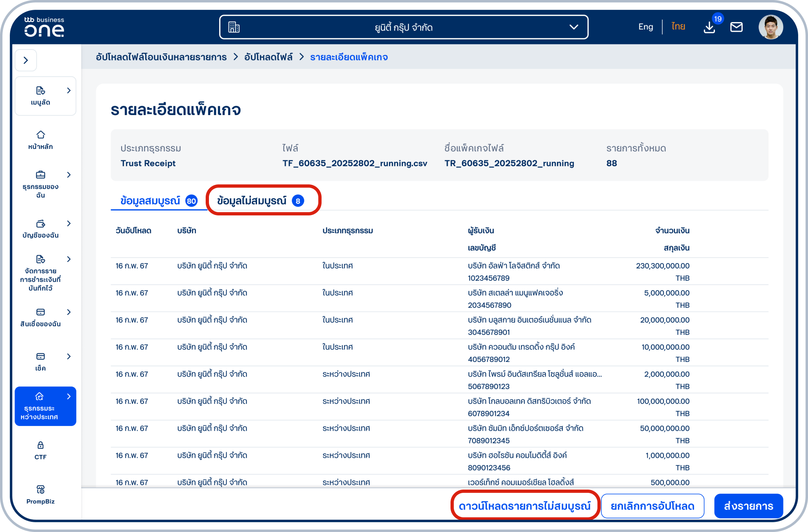Click ดาวน์โหลดรายการไม่สมบูรณ์ to download incomplete items

point(525,505)
